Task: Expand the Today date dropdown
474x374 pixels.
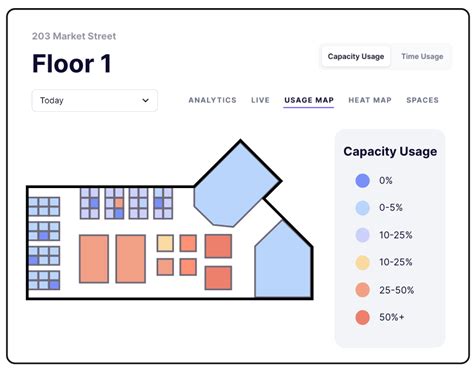Action: click(x=95, y=100)
